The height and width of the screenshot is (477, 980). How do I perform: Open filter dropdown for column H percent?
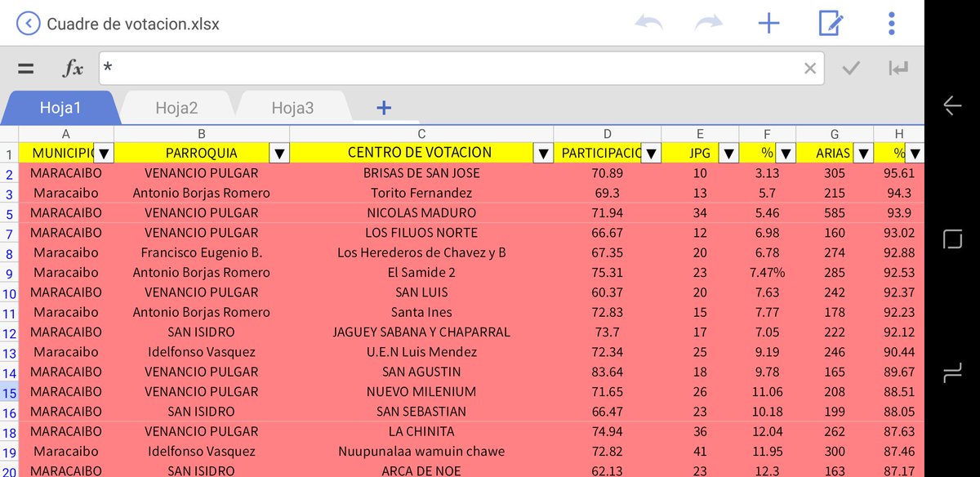click(x=915, y=153)
